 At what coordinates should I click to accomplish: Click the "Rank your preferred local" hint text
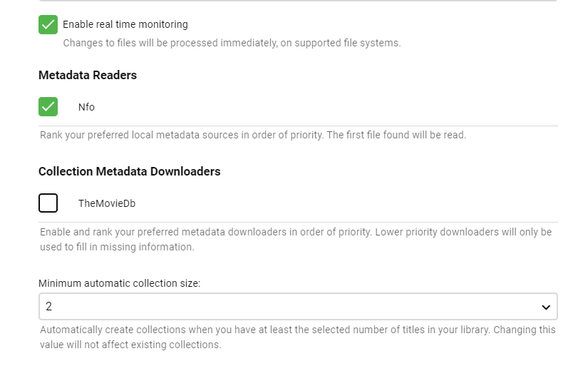[253, 135]
